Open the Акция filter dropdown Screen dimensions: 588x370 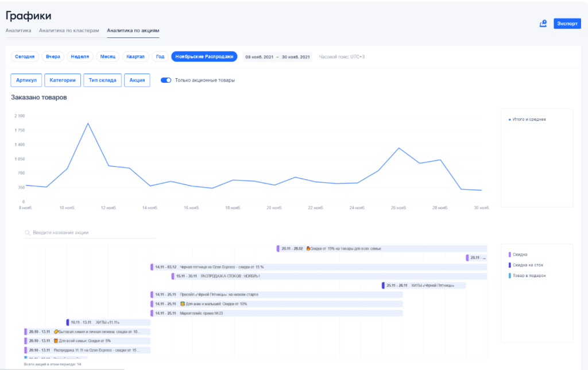[x=137, y=80]
